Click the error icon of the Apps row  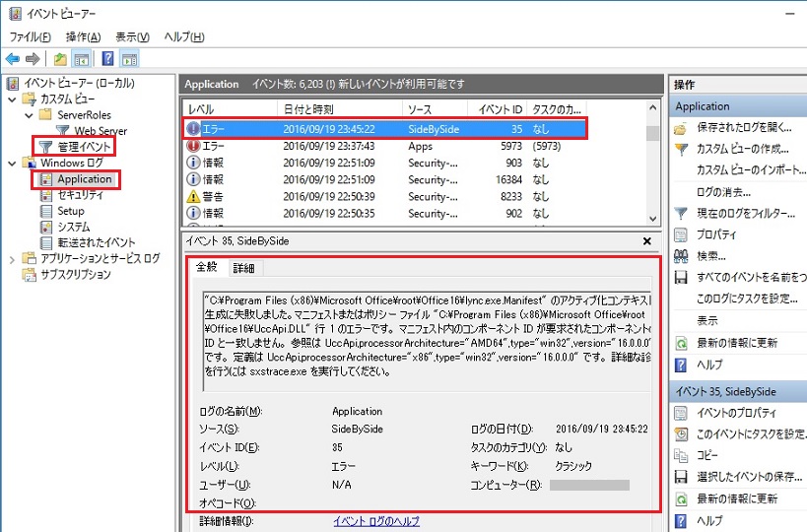coord(193,146)
